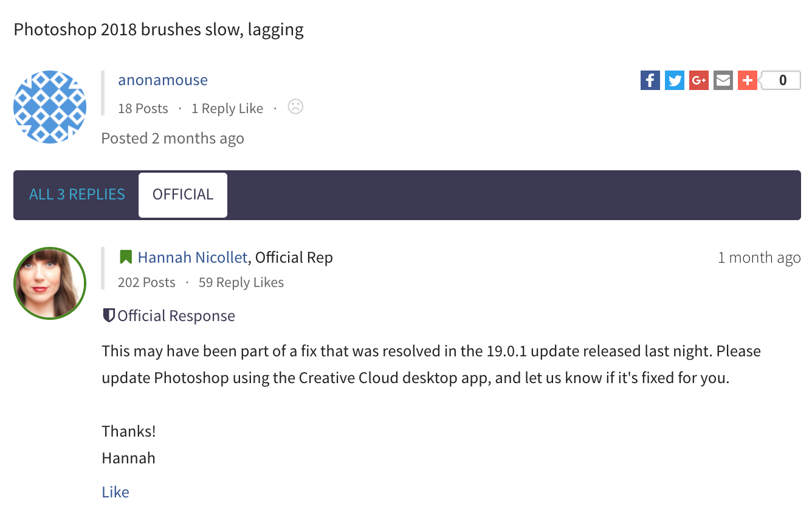Click anonamouse's blue pattern avatar
Viewport: 812px width, 512px height.
coord(50,107)
